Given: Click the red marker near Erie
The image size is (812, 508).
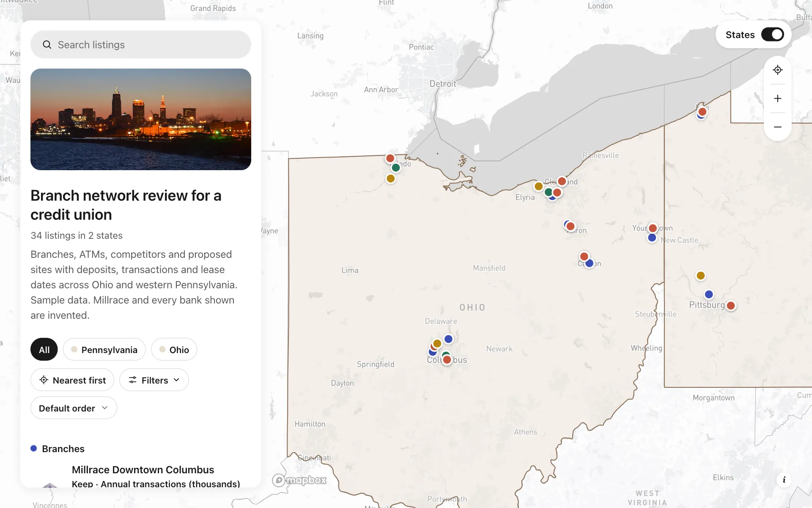Looking at the screenshot, I should point(702,112).
